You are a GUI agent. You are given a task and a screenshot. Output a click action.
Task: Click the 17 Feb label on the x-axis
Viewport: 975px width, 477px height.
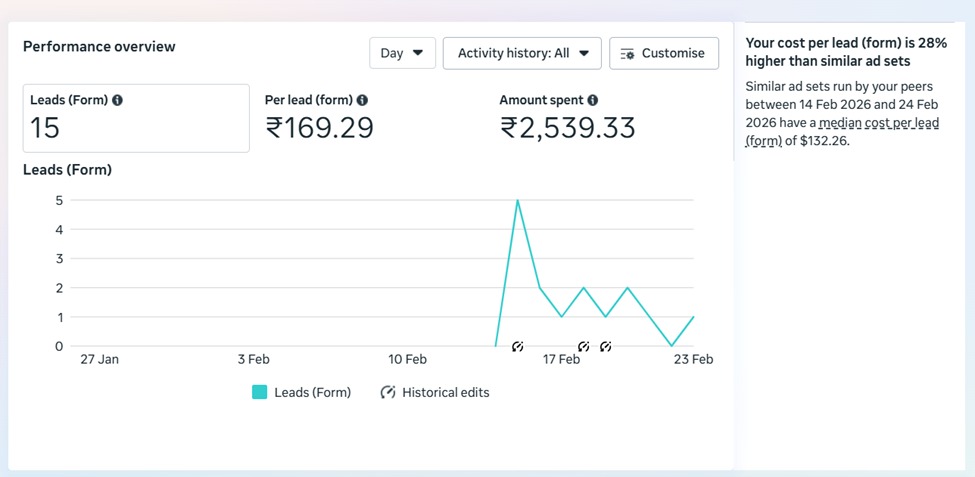[x=561, y=360]
